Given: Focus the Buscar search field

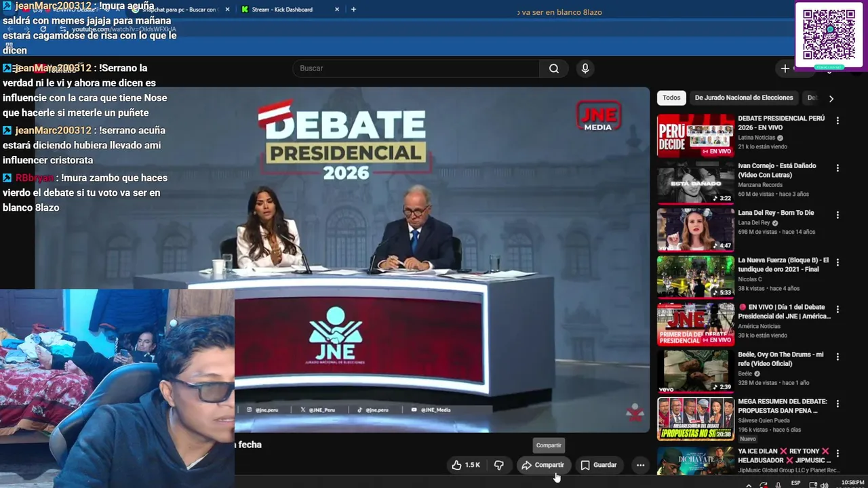Looking at the screenshot, I should tap(416, 68).
